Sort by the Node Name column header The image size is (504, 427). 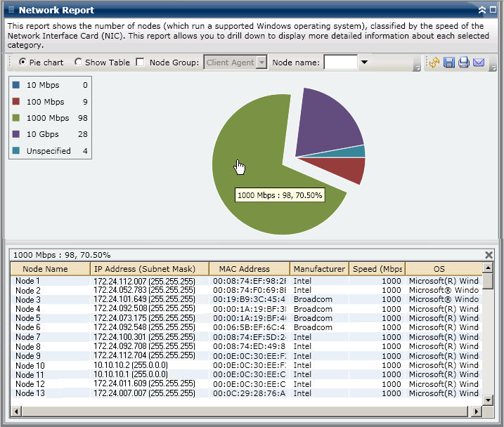point(46,268)
